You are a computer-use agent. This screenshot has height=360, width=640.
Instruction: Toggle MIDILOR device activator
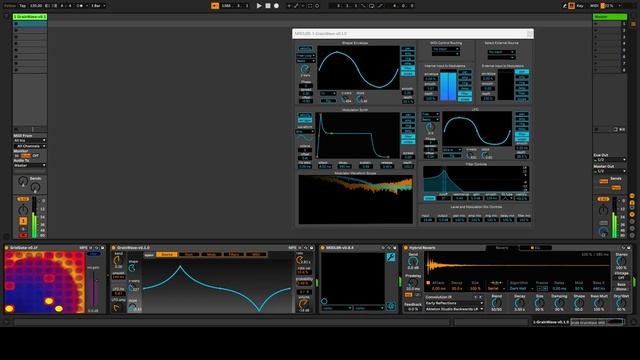pos(322,248)
